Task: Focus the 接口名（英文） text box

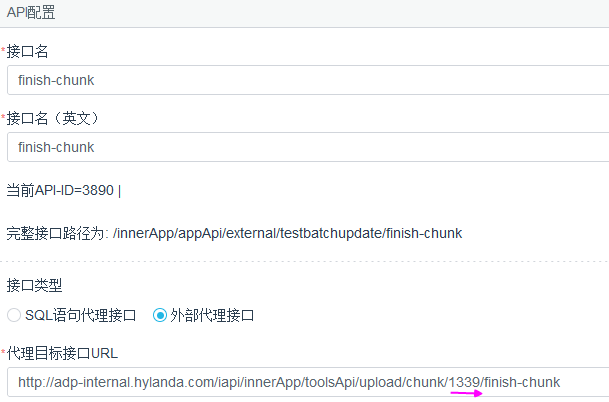Action: pyautogui.click(x=300, y=147)
